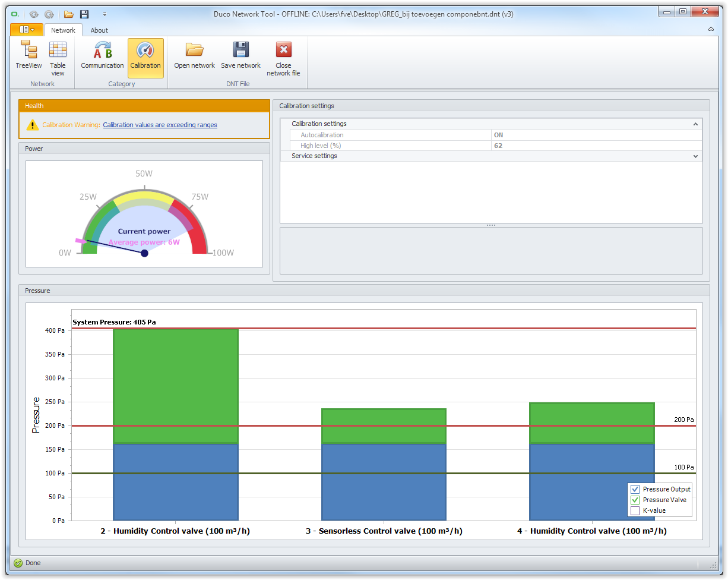This screenshot has height=580, width=728.
Task: Click the splitter grip below calibration settings grid
Action: [x=491, y=225]
